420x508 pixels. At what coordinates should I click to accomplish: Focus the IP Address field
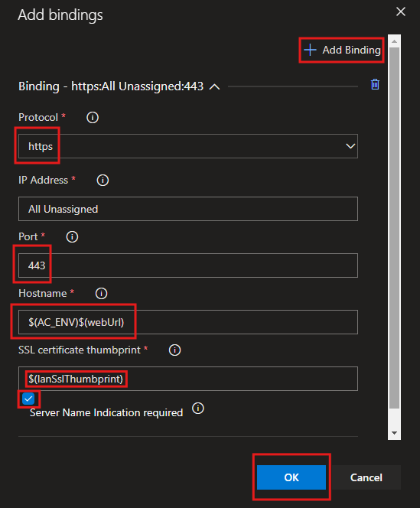[x=188, y=209]
